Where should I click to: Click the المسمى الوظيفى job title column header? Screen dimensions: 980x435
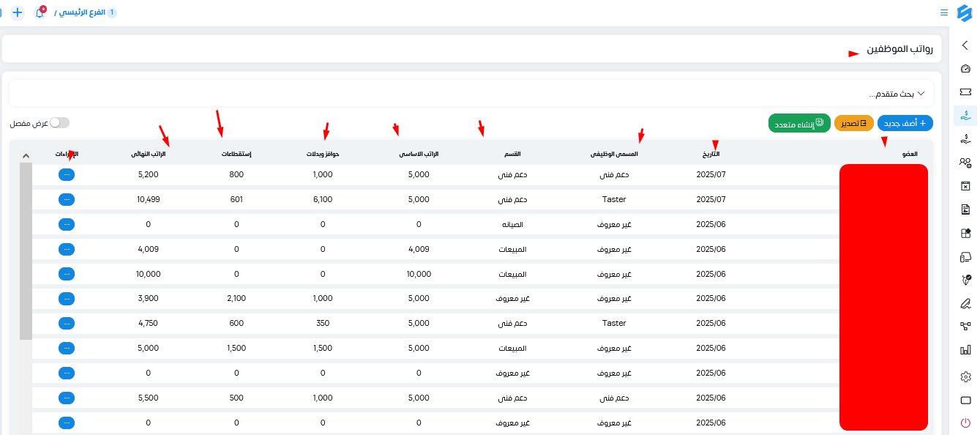(x=614, y=155)
